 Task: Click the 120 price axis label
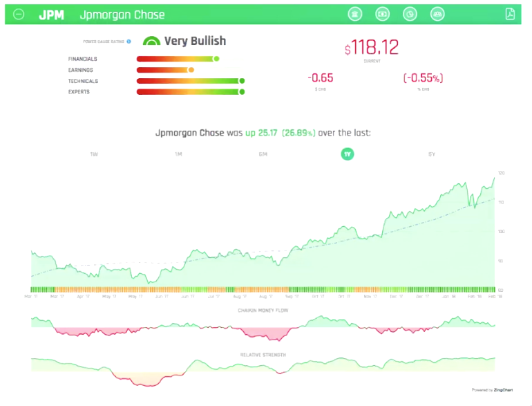[x=501, y=173]
